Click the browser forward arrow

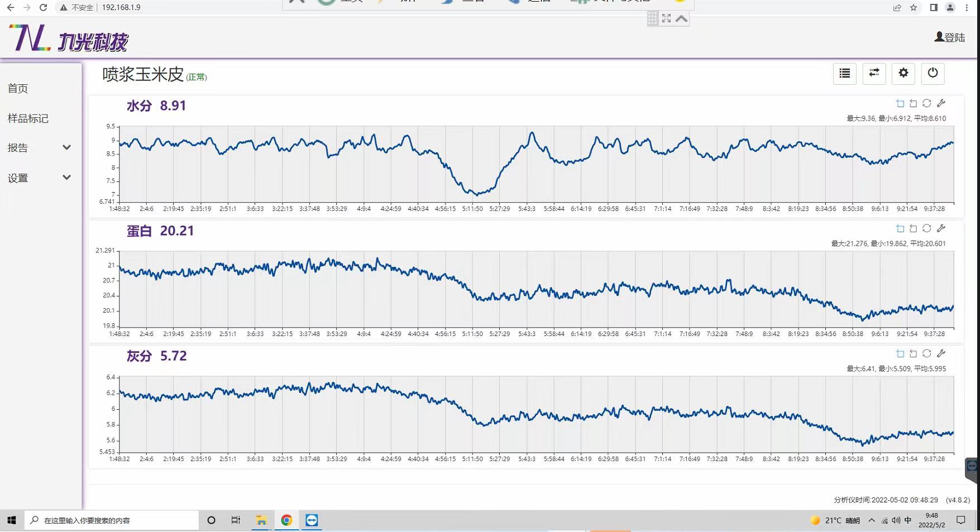click(27, 8)
